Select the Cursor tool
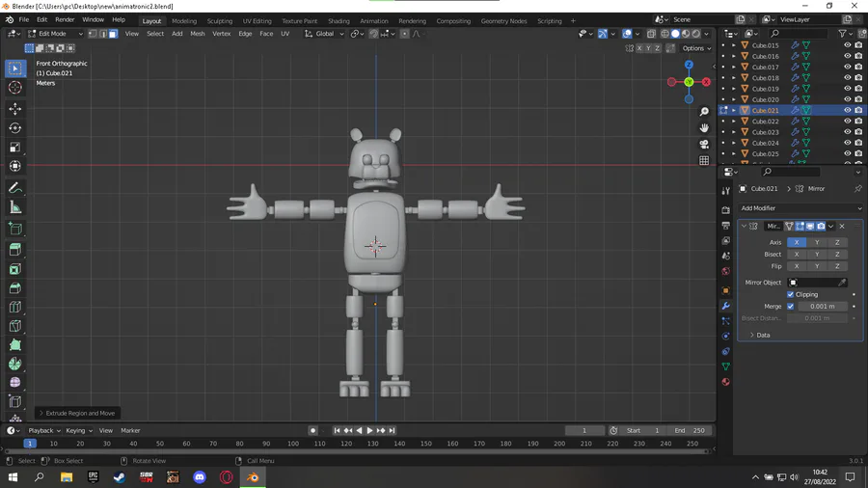 [x=14, y=88]
